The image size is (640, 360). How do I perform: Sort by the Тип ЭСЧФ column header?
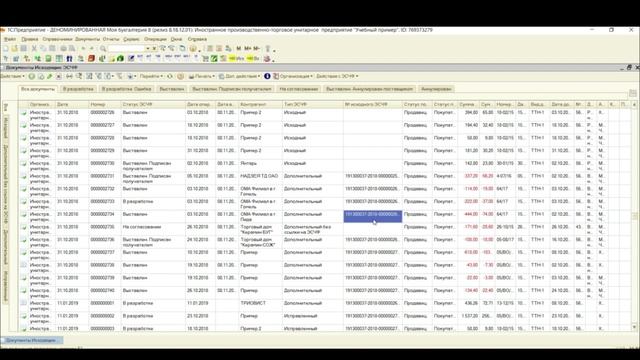pos(312,104)
